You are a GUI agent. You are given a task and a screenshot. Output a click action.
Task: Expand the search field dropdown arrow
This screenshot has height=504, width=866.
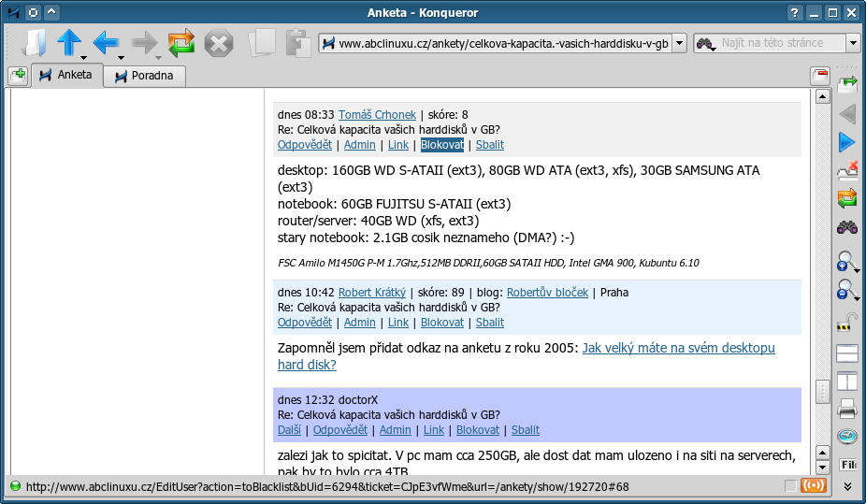[x=853, y=43]
